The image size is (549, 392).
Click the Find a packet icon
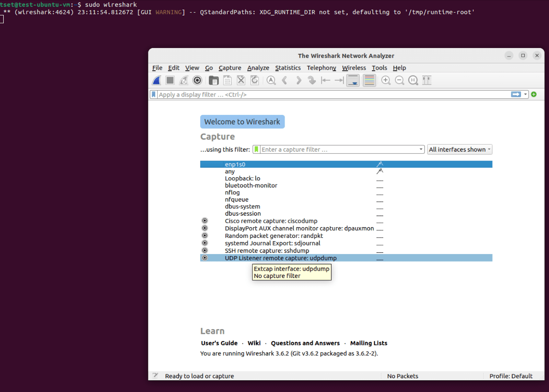tap(271, 80)
